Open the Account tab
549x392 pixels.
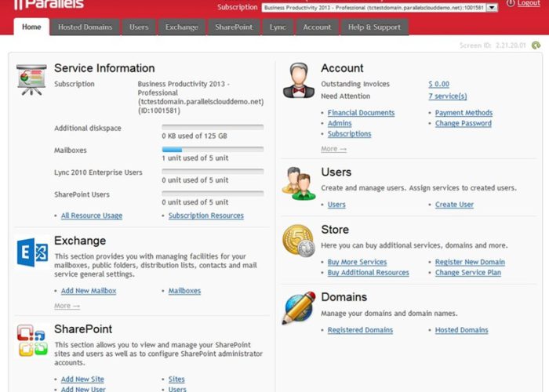click(x=317, y=27)
